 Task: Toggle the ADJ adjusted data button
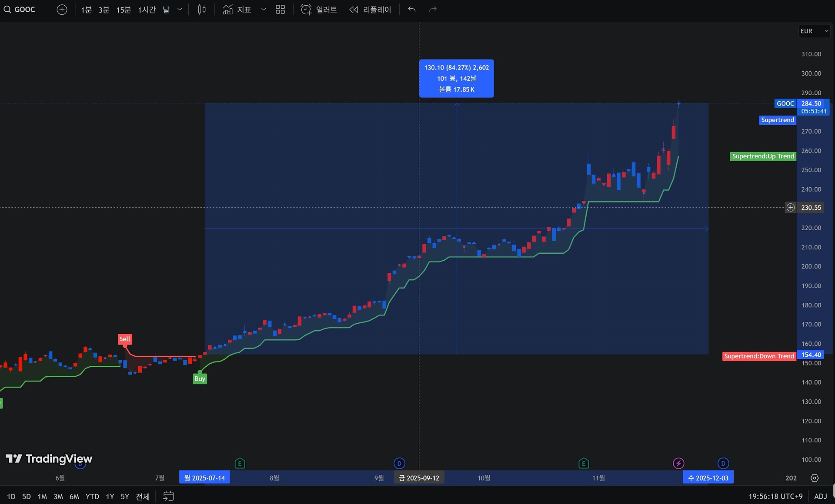tap(820, 496)
